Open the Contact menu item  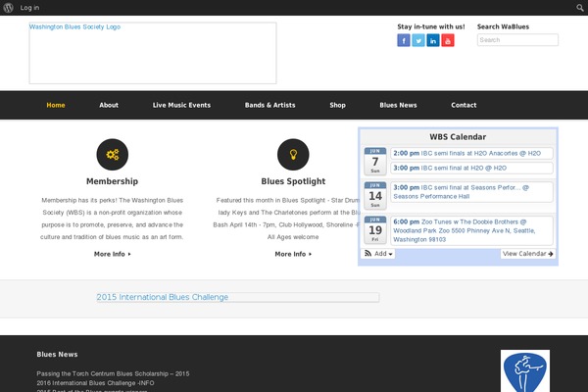464,105
